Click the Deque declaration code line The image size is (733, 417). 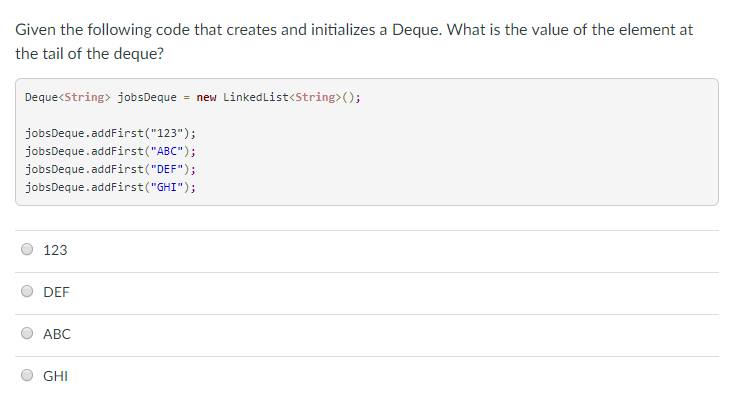[x=193, y=97]
